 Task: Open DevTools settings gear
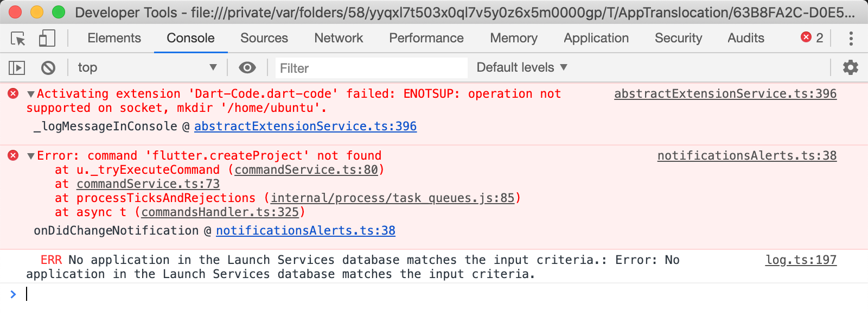tap(851, 67)
